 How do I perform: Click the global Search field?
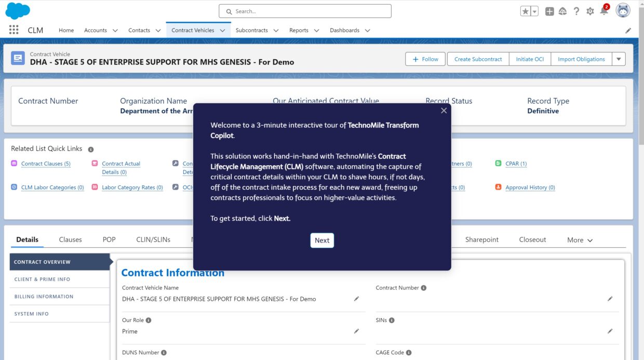point(305,11)
